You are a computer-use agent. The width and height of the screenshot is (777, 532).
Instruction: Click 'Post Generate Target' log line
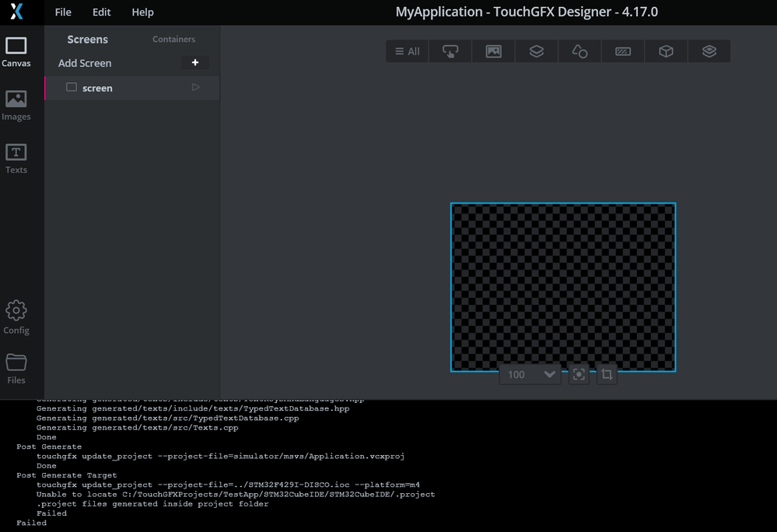pos(66,475)
